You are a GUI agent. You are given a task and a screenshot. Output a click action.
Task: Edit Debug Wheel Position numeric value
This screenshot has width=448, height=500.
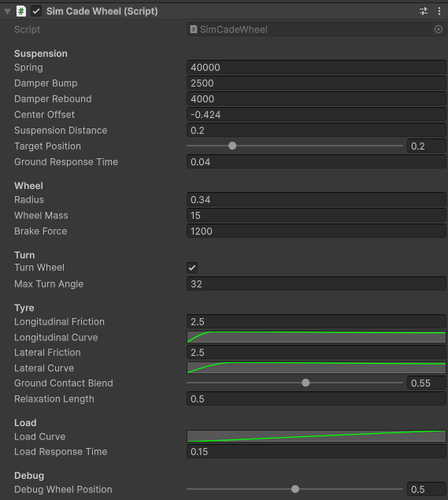[x=426, y=489]
